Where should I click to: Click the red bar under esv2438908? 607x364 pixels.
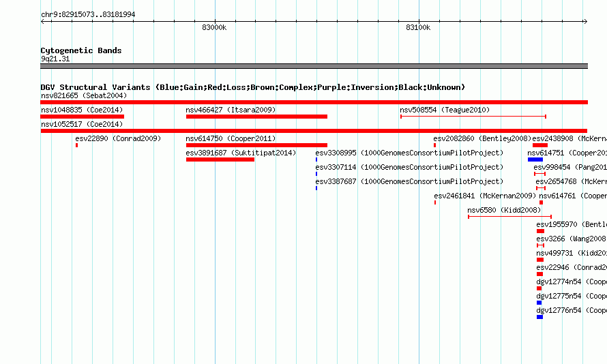tap(540, 145)
